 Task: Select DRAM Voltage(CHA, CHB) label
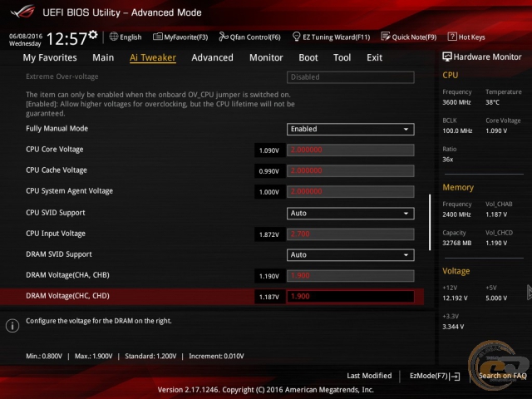67,275
